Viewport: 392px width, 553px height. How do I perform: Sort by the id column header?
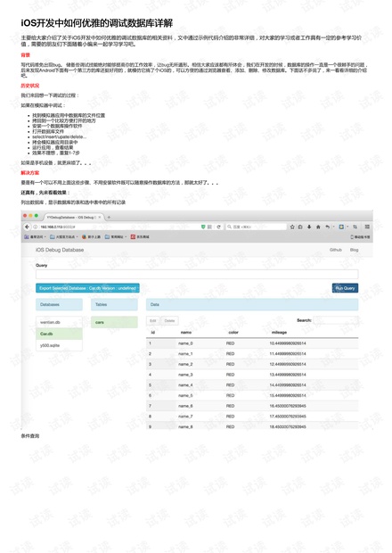point(153,332)
